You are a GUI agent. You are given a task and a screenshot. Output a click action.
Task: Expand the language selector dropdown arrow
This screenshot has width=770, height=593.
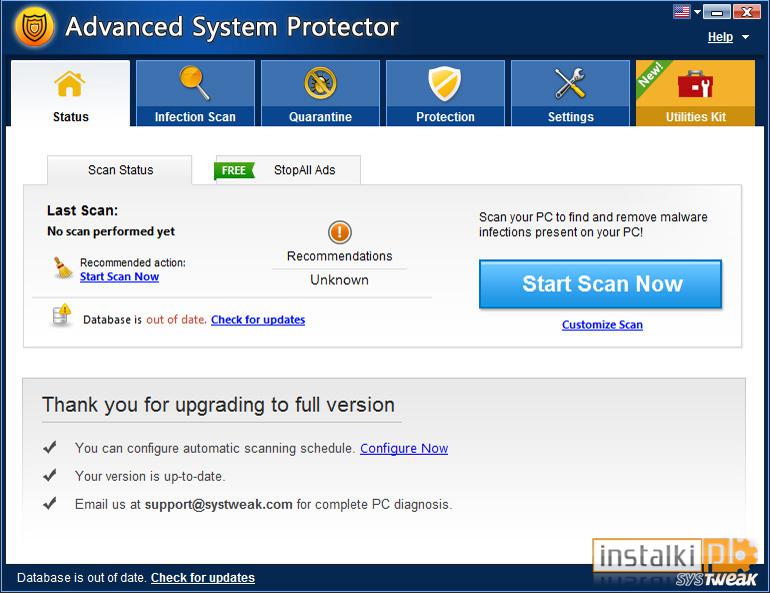697,12
